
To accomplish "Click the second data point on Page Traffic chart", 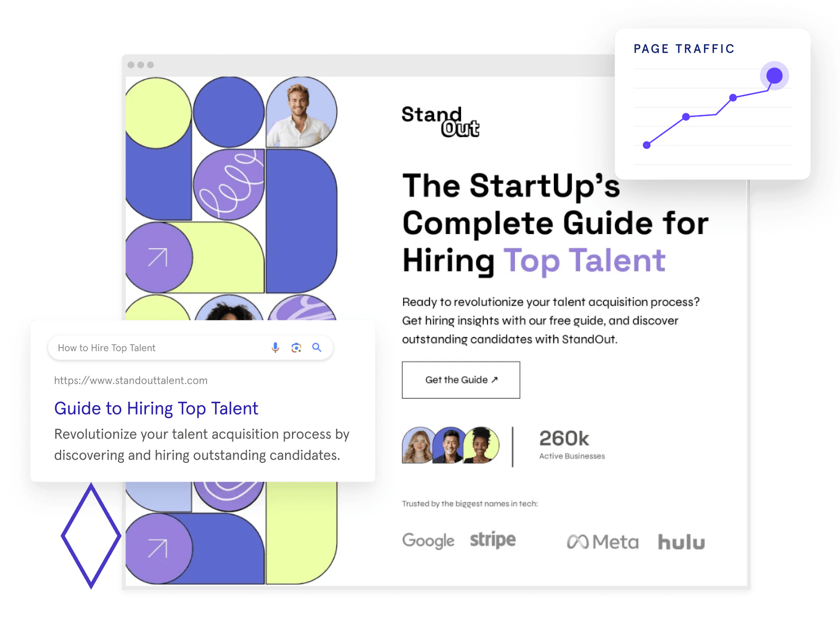I will point(686,117).
